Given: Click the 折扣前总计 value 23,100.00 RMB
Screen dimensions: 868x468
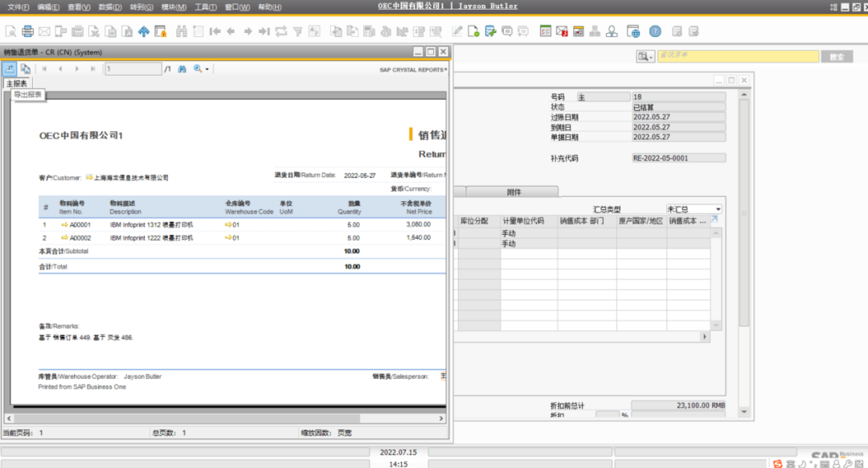Looking at the screenshot, I should (678, 404).
